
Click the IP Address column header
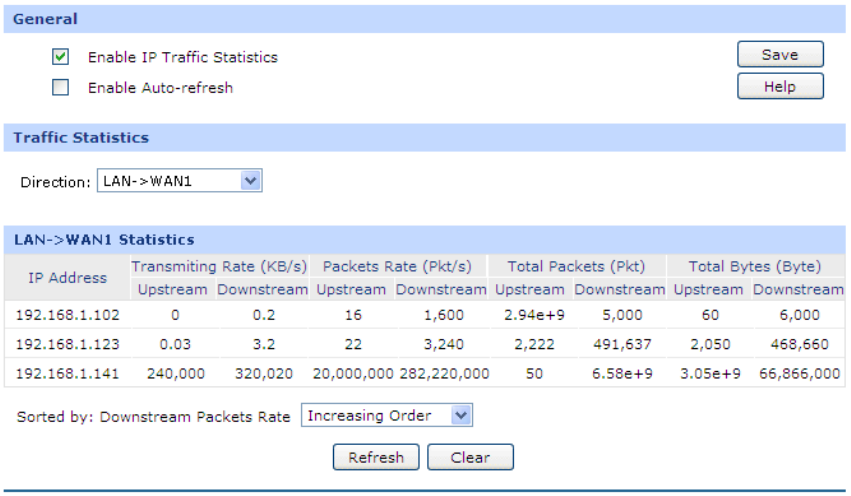[x=67, y=277]
